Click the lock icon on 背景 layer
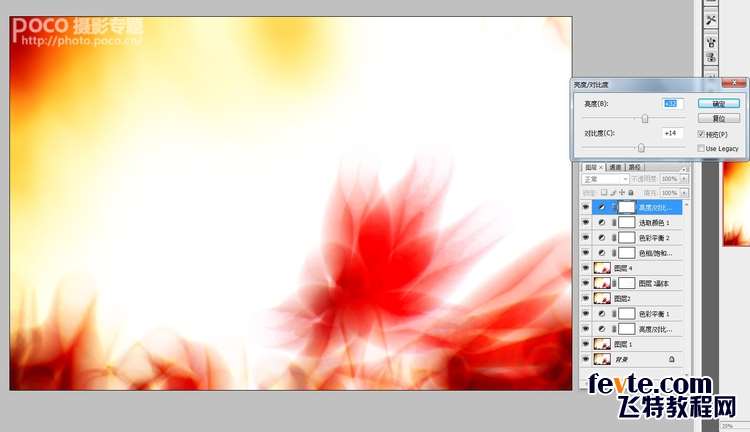Image resolution: width=750 pixels, height=432 pixels. (672, 359)
